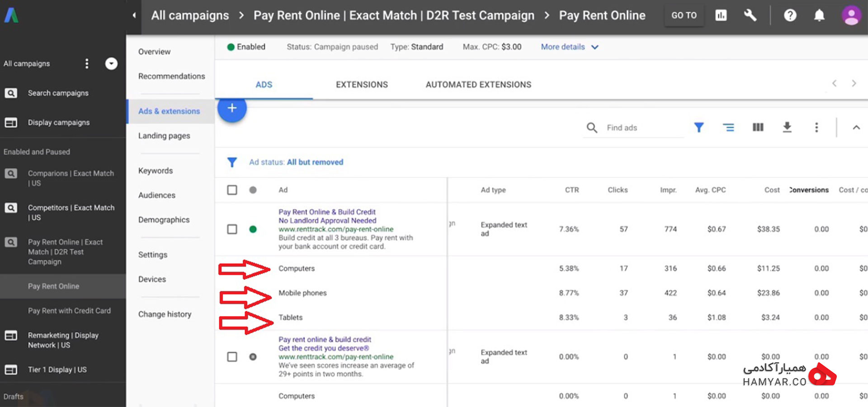Image resolution: width=868 pixels, height=407 pixels.
Task: Switch to AUTOMATED EXTENSIONS tab
Action: (x=478, y=85)
